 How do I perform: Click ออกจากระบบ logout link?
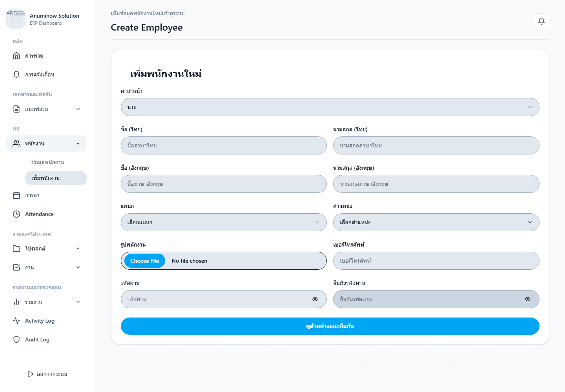pos(47,374)
